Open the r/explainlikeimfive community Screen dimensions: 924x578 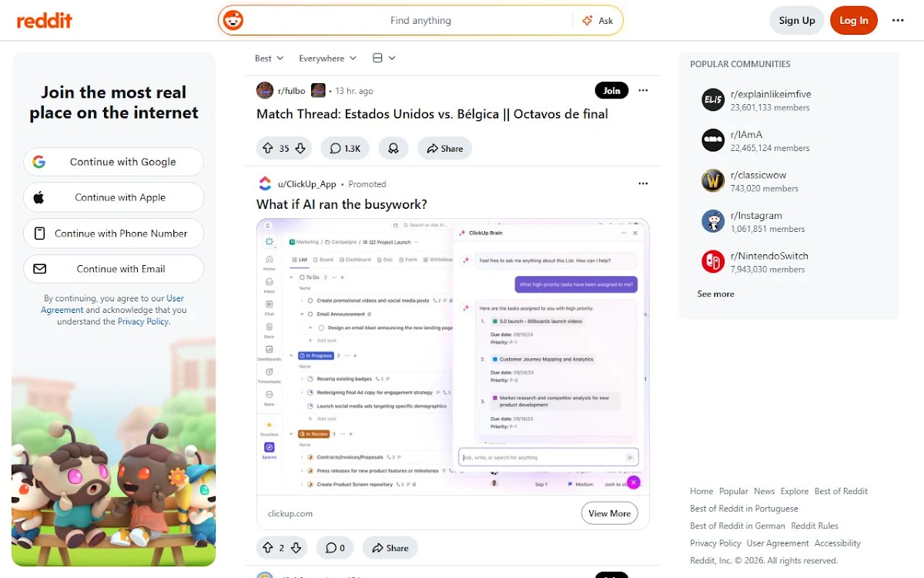pos(771,94)
